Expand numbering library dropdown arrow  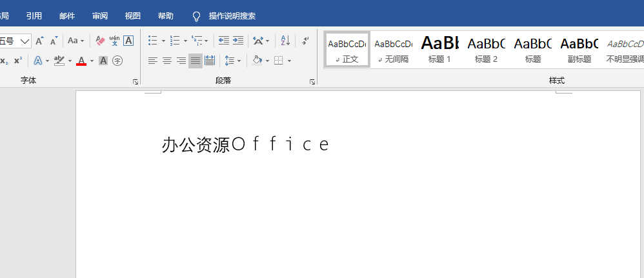[x=185, y=41]
